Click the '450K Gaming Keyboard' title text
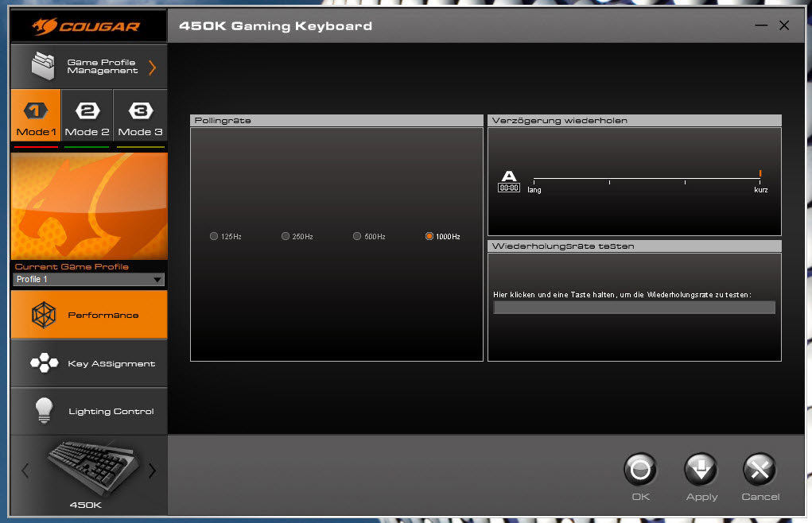812x523 pixels. tap(275, 26)
